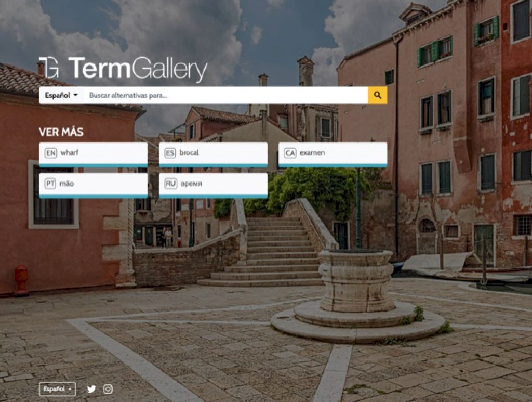Viewport: 532px width, 402px height.
Task: Open the Twitter icon link
Action: (x=91, y=389)
